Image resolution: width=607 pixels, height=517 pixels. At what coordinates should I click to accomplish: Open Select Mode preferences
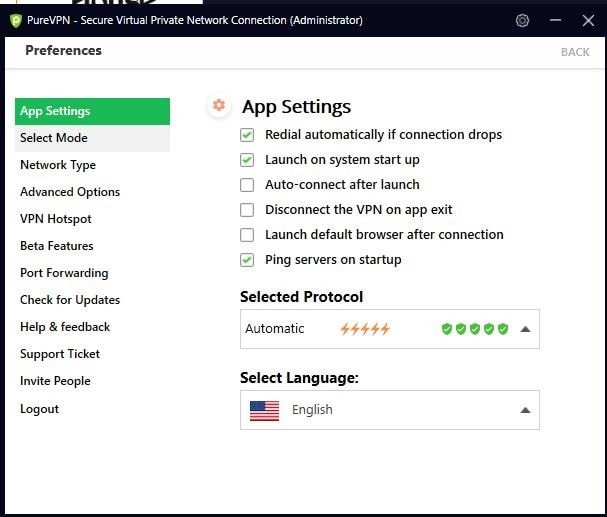(92, 138)
